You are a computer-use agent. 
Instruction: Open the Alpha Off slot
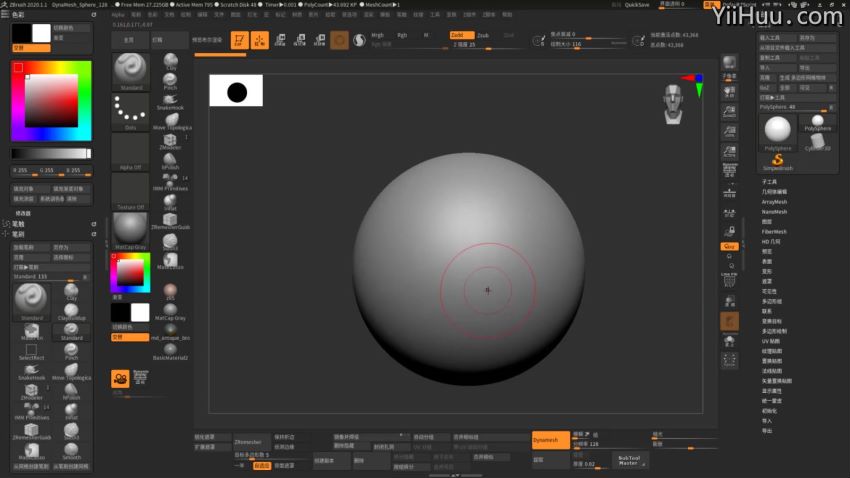pyautogui.click(x=130, y=152)
